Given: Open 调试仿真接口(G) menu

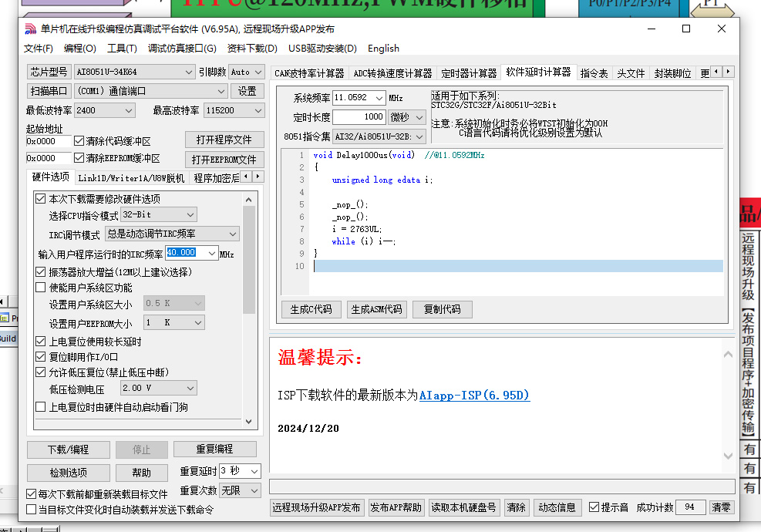Looking at the screenshot, I should [x=182, y=49].
